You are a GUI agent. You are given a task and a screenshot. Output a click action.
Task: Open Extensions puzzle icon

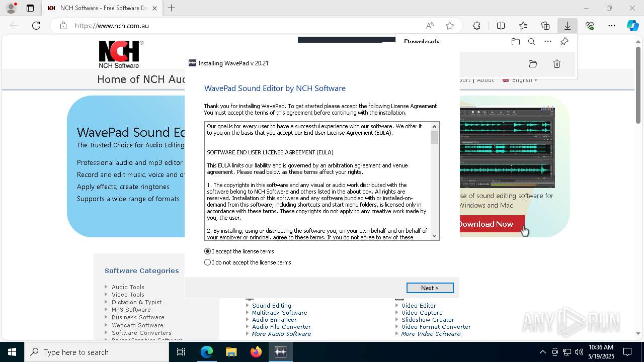pyautogui.click(x=477, y=26)
